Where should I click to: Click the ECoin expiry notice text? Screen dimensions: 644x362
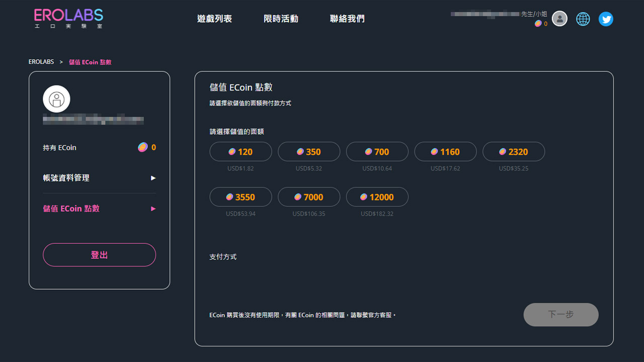pos(303,315)
